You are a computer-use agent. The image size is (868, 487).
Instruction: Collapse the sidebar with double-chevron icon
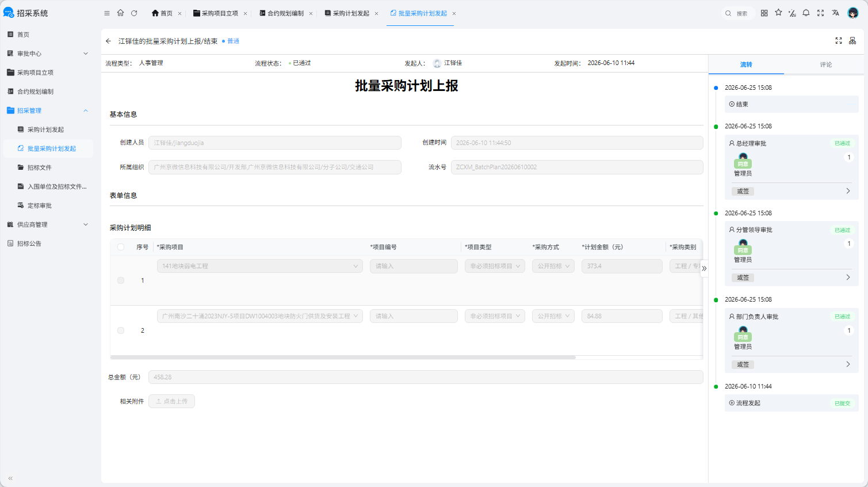[x=10, y=478]
